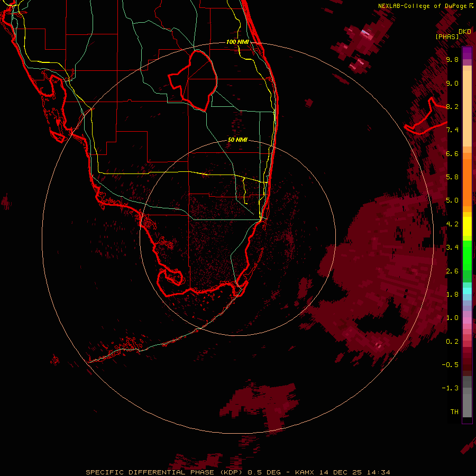Viewport: 476px width, 476px height.
Task: Click the 7.4 legend value
Action: [x=452, y=130]
